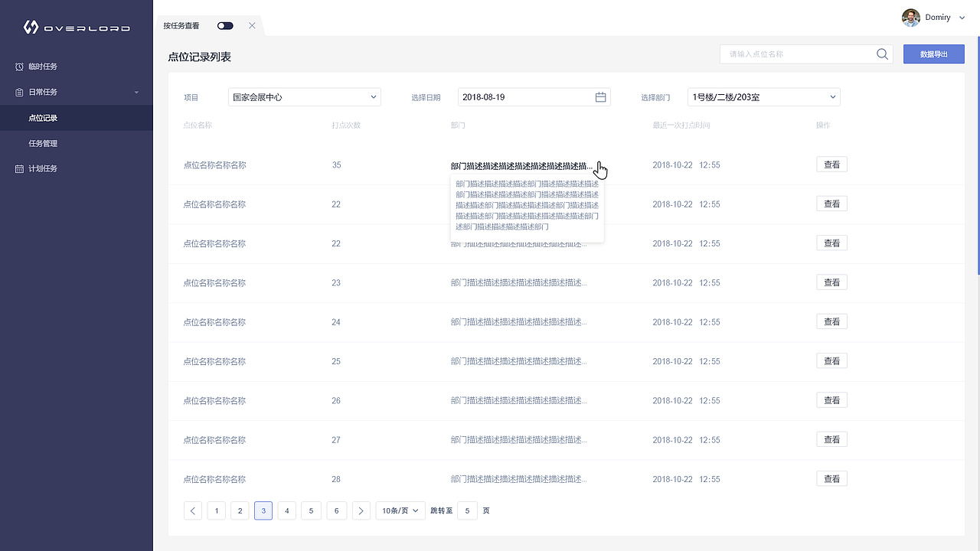Open 计划任务 via its calendar icon
Image resolution: width=980 pixels, height=551 pixels.
point(18,168)
